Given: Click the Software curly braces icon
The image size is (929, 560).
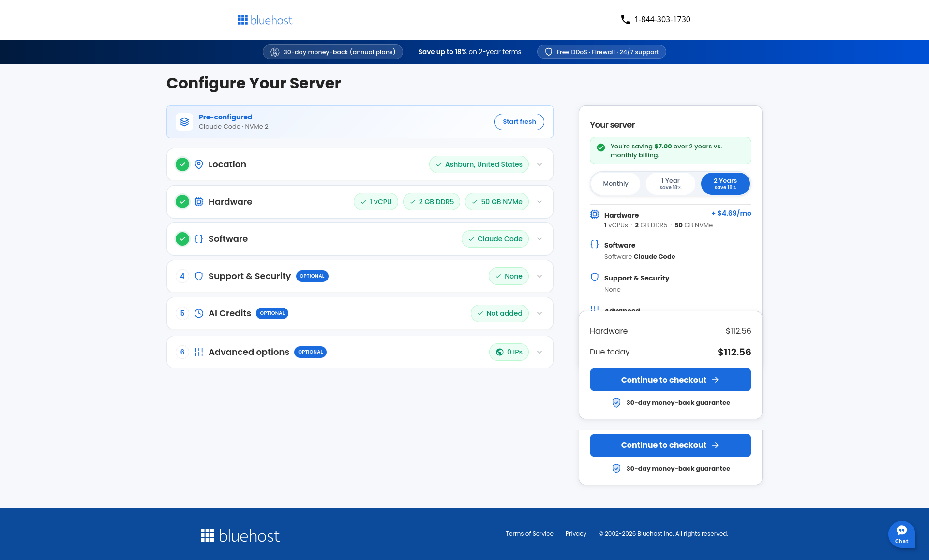Looking at the screenshot, I should pos(199,239).
